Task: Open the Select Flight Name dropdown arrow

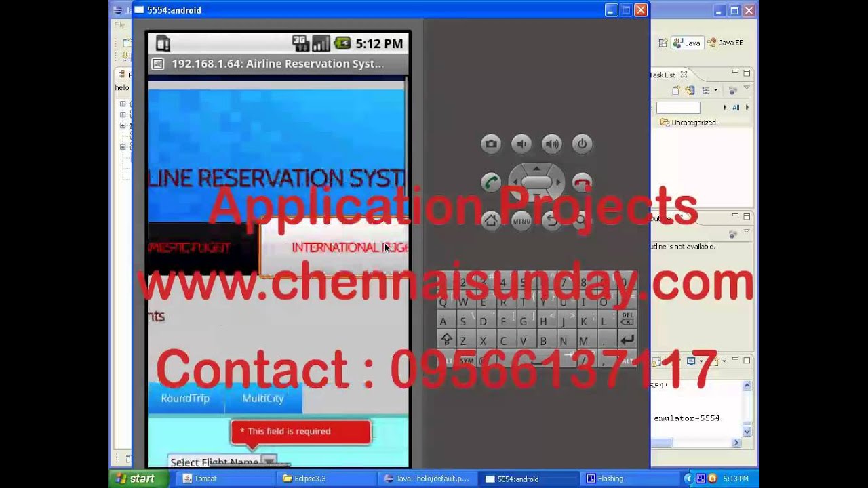Action: (269, 462)
